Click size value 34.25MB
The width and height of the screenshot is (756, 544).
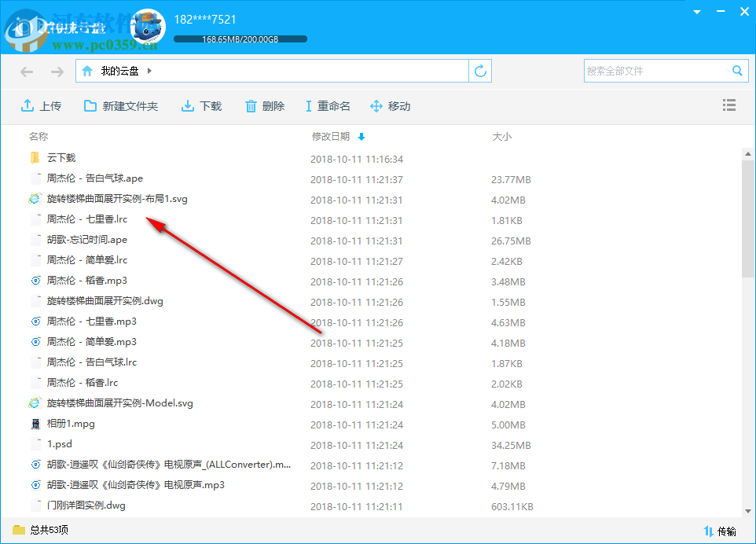click(511, 445)
